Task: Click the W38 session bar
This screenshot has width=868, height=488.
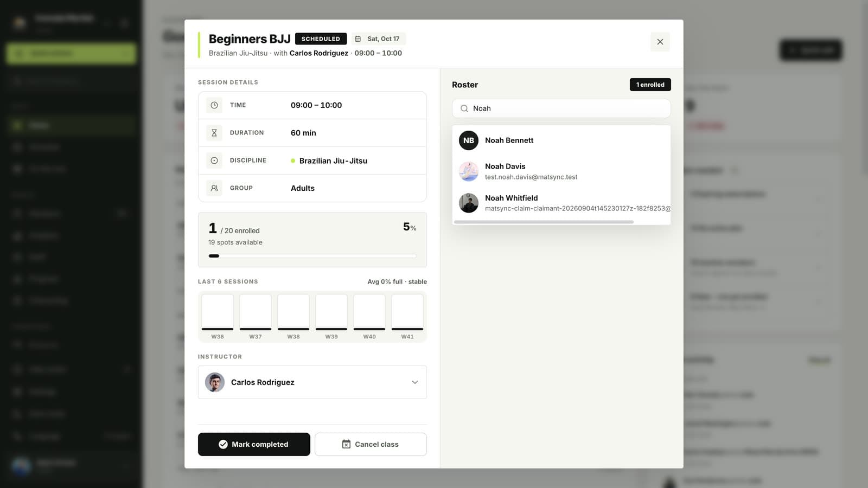Action: 293,312
